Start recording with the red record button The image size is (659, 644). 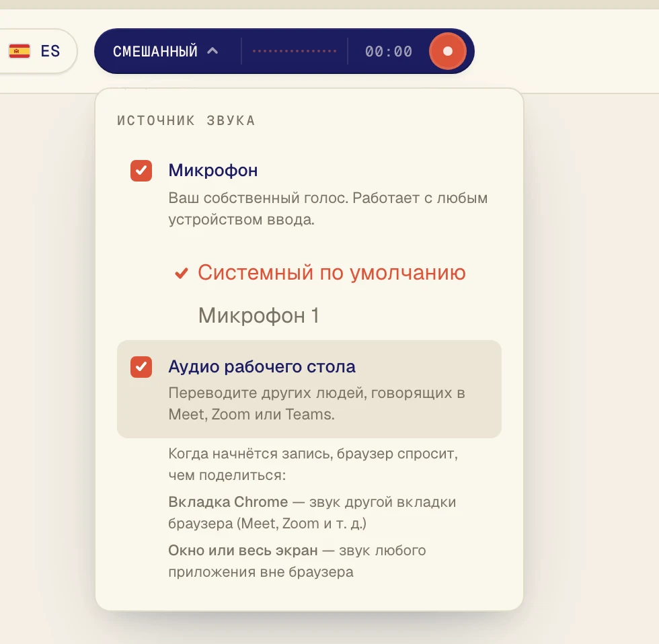448,51
